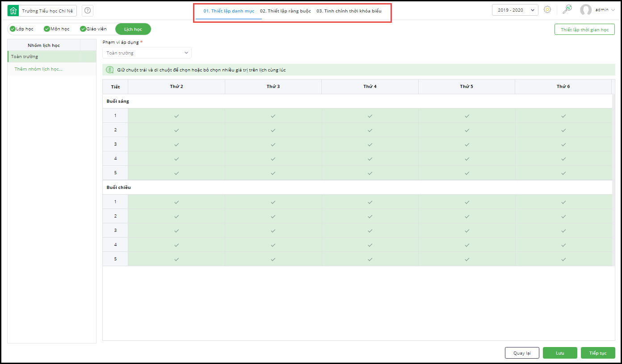Toggle Thứ 5 morning period 4 cell
The height and width of the screenshot is (364, 622).
tap(467, 159)
